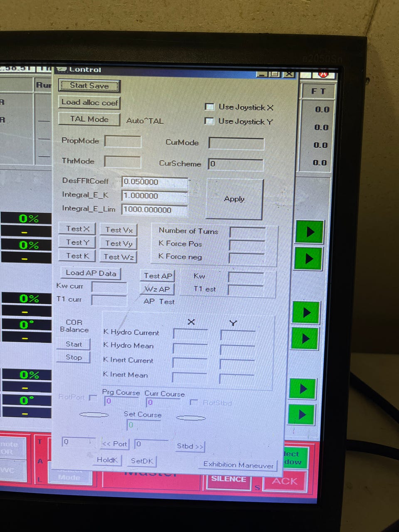Run Test Y

pos(77,242)
